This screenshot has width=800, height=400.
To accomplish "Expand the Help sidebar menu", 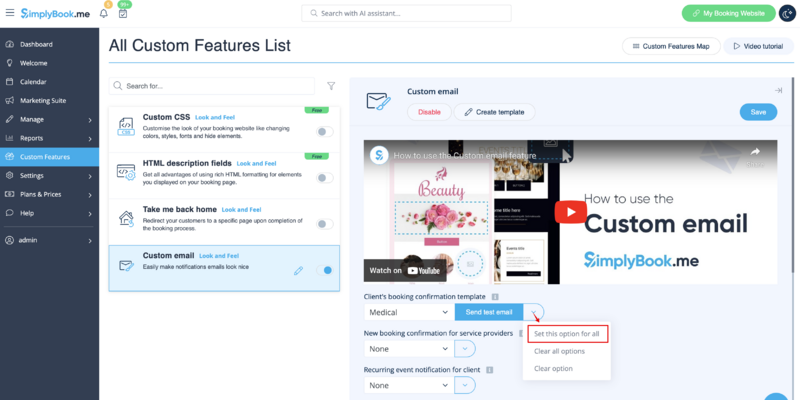I will coord(49,213).
